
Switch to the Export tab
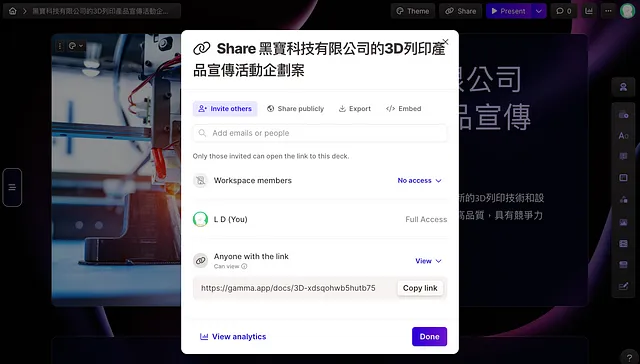[355, 109]
